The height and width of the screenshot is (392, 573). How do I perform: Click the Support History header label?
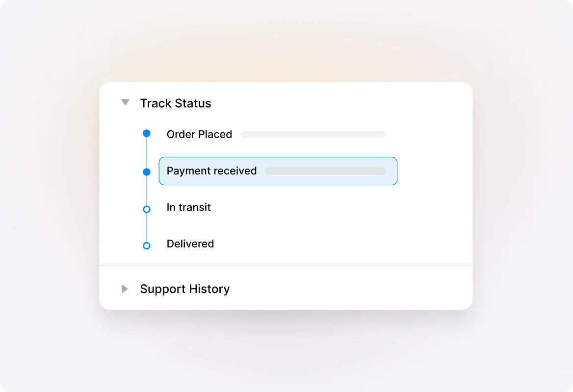pos(185,289)
